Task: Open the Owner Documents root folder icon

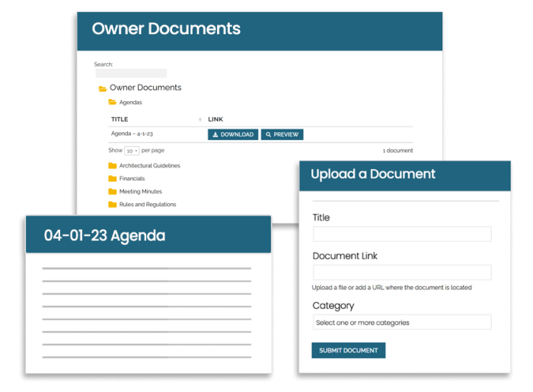Action: [x=103, y=88]
